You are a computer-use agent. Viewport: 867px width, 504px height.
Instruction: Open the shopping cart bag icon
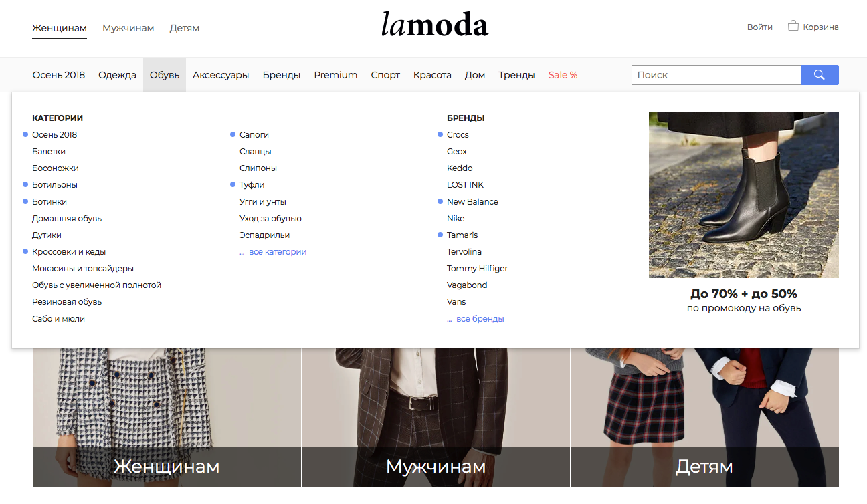(x=793, y=27)
